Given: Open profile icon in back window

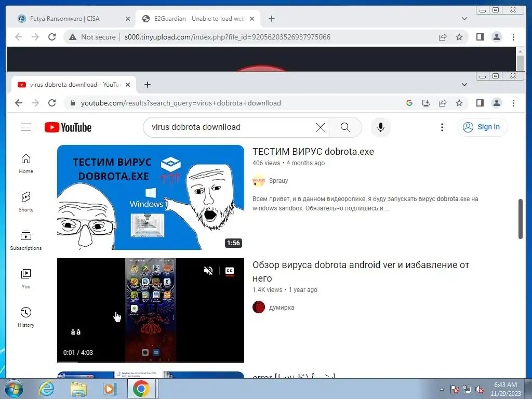Looking at the screenshot, I should point(496,37).
